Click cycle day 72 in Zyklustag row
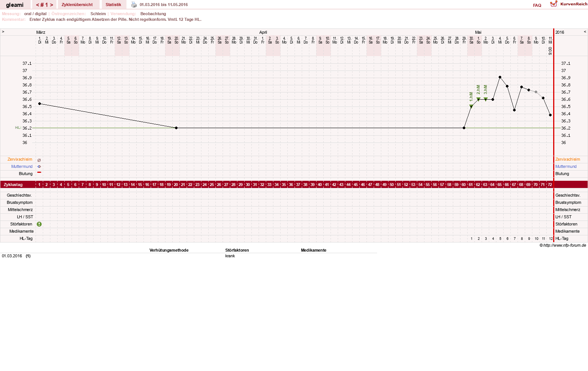Viewport: 588px width, 371px height. (x=550, y=185)
